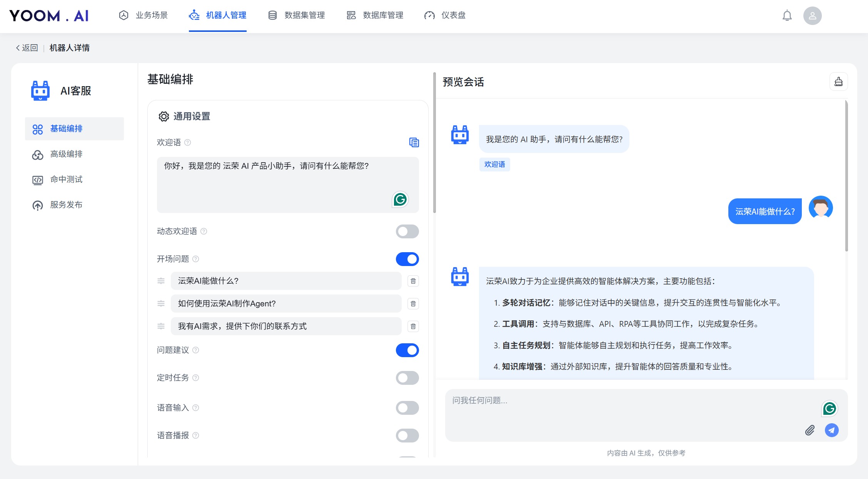Open the notification bell
This screenshot has width=868, height=479.
[787, 15]
